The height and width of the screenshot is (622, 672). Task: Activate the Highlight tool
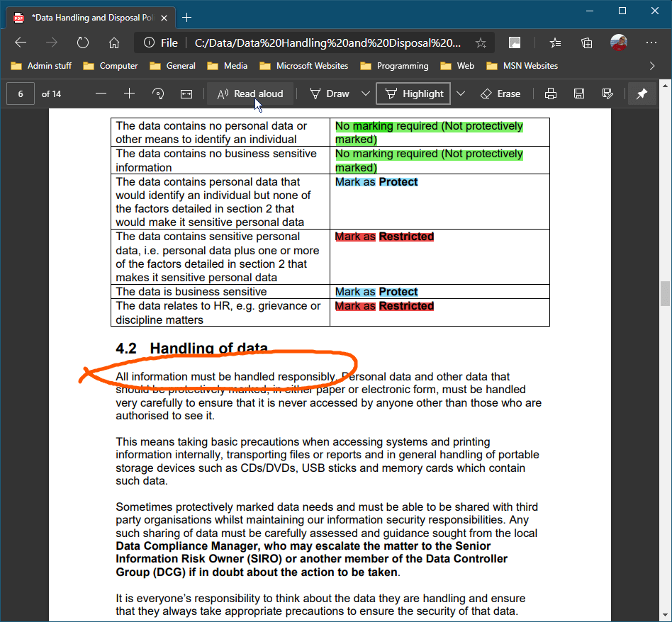point(413,93)
